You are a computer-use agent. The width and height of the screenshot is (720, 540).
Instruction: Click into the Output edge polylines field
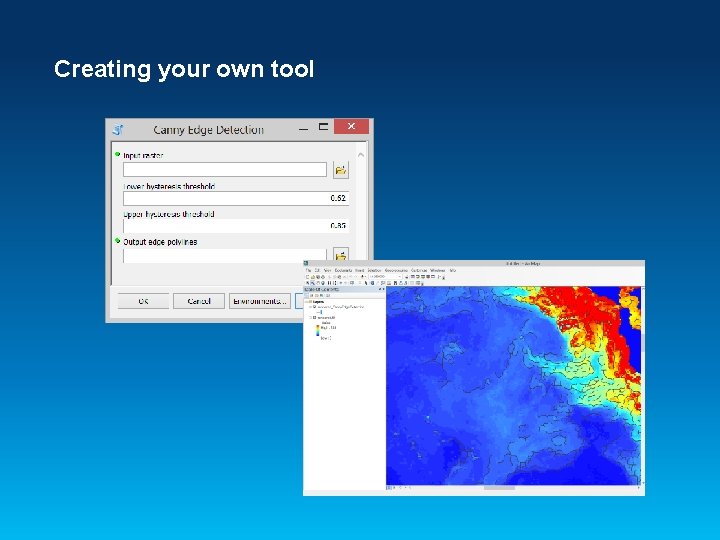(225, 256)
